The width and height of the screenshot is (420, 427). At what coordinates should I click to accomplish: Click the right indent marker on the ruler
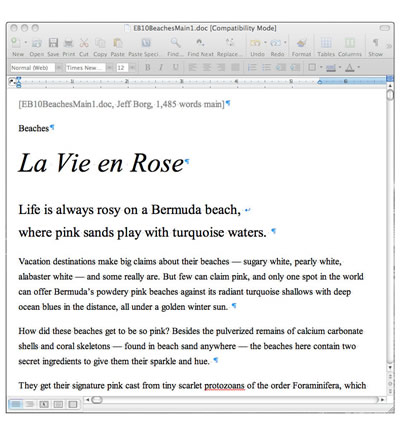pos(319,82)
